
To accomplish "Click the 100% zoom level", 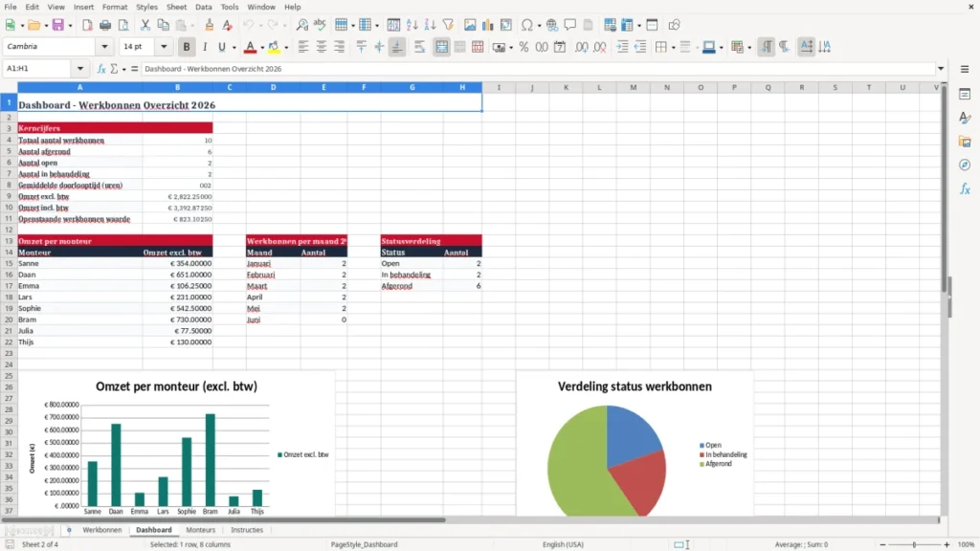I will point(967,544).
